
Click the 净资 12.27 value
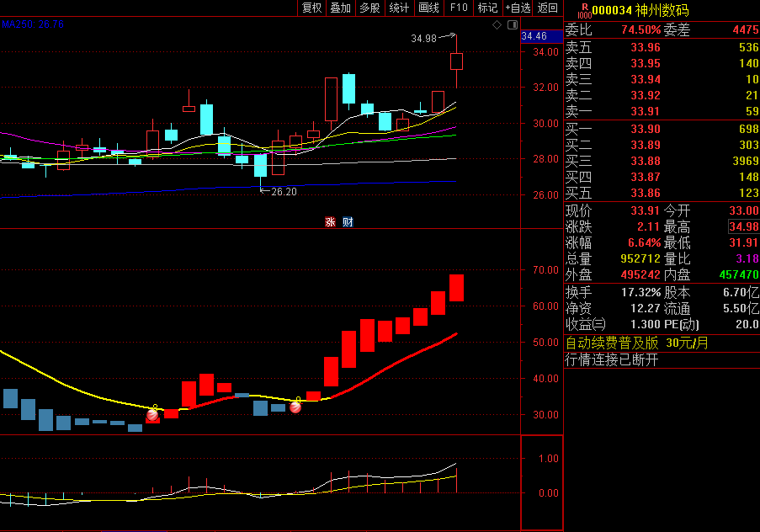tap(646, 308)
